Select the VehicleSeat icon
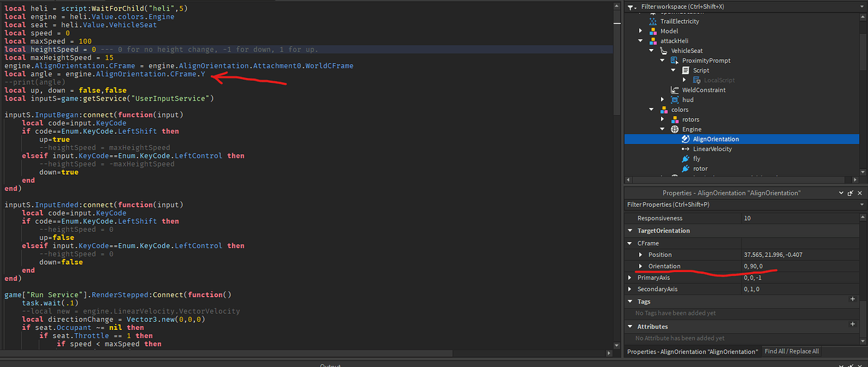This screenshot has width=868, height=367. (x=663, y=51)
